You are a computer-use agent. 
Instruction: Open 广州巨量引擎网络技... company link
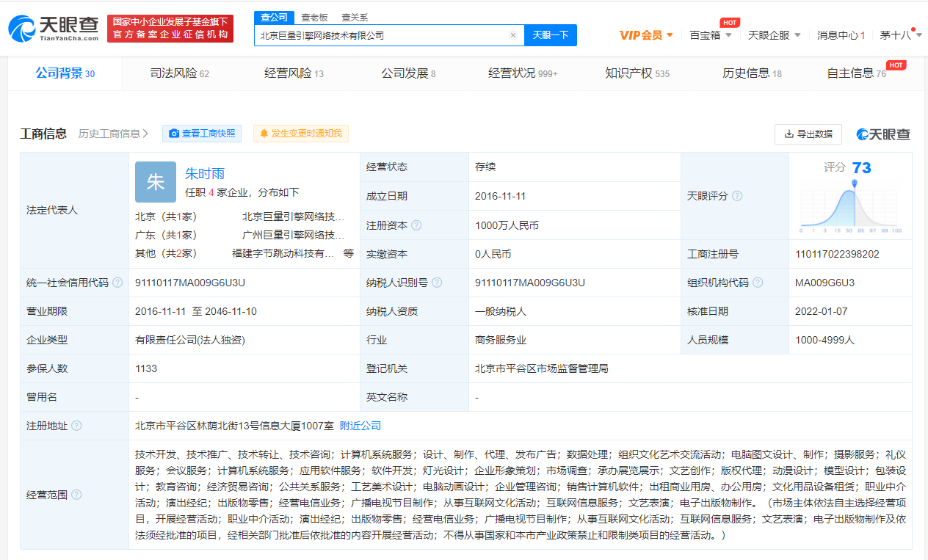(x=293, y=235)
